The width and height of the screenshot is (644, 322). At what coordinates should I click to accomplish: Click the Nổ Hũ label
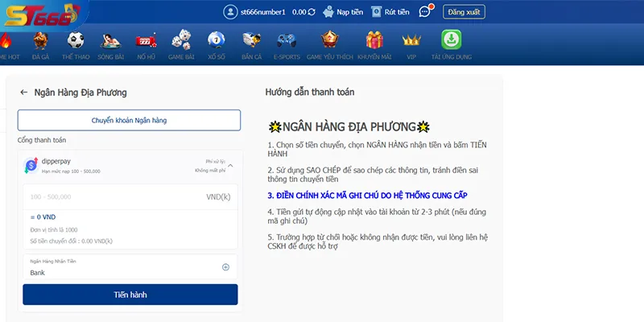[147, 57]
